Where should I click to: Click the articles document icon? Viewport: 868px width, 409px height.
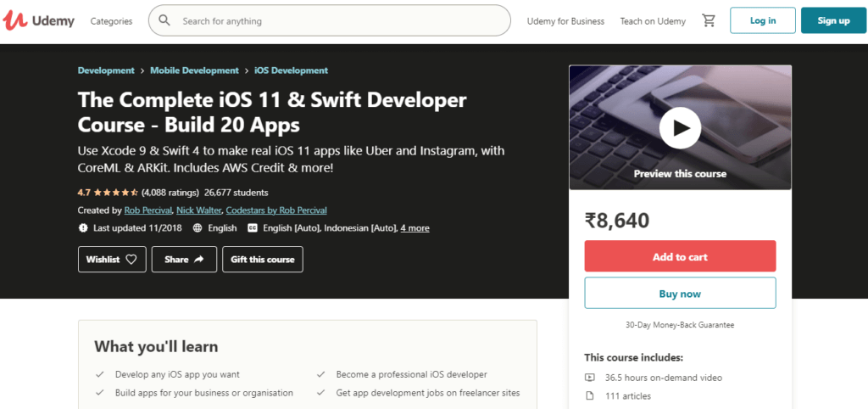pyautogui.click(x=590, y=395)
